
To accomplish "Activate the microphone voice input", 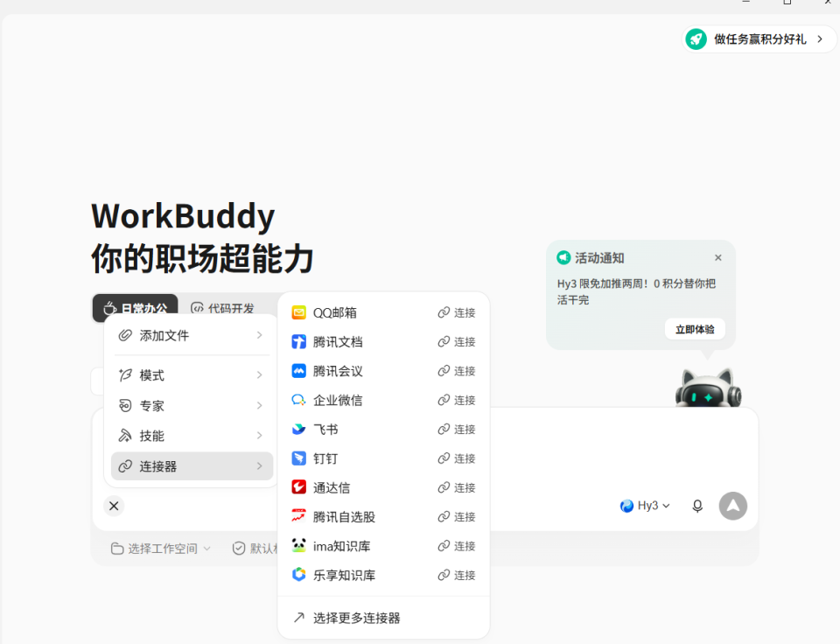I will tap(697, 506).
